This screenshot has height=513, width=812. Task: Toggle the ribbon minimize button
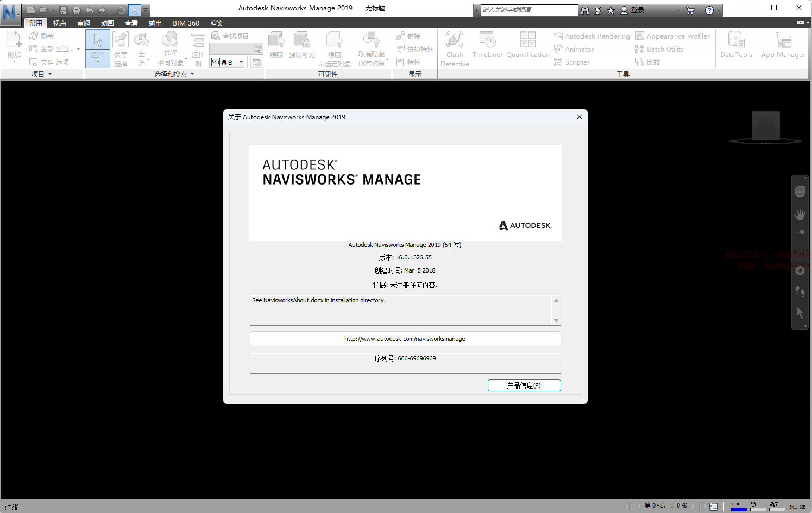pyautogui.click(x=800, y=23)
